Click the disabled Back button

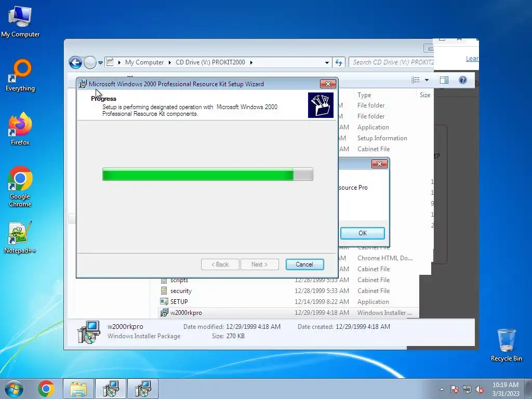click(220, 264)
